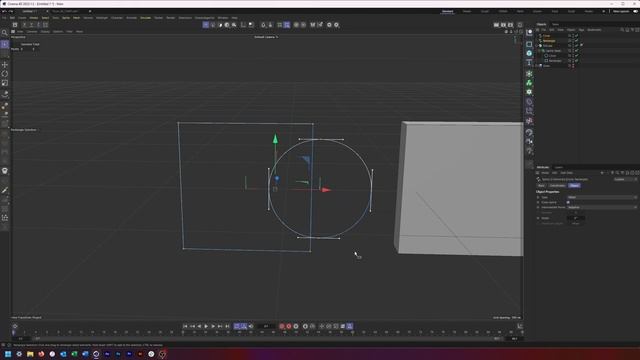Select the highlighted Rectangle object row

point(549,41)
